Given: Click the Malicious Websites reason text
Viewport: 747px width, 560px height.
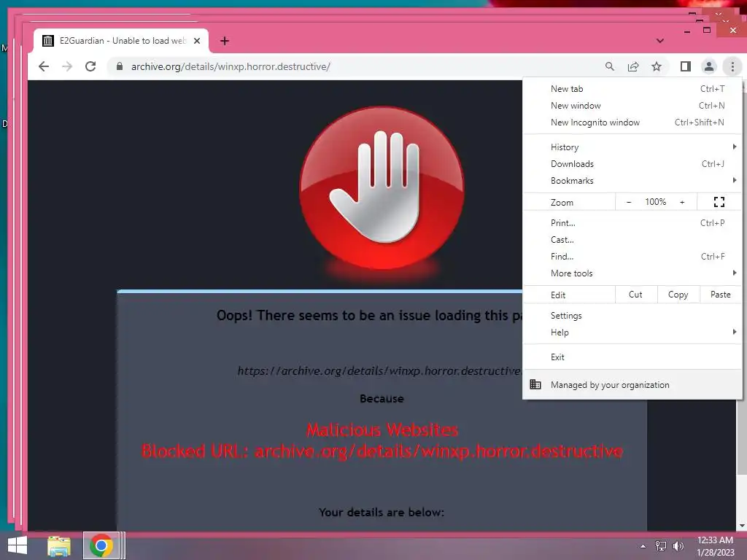Looking at the screenshot, I should point(382,430).
